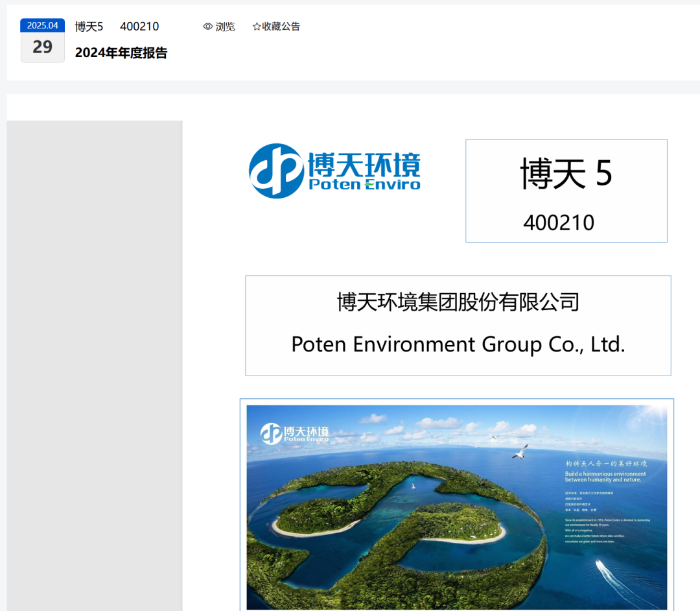Click the island cover image

coord(457,507)
